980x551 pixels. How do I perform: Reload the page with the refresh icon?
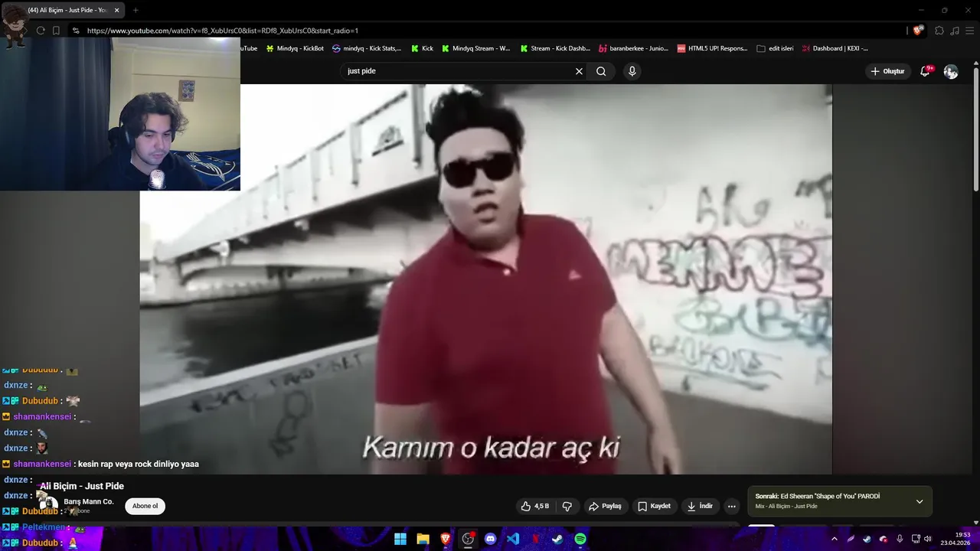(41, 31)
